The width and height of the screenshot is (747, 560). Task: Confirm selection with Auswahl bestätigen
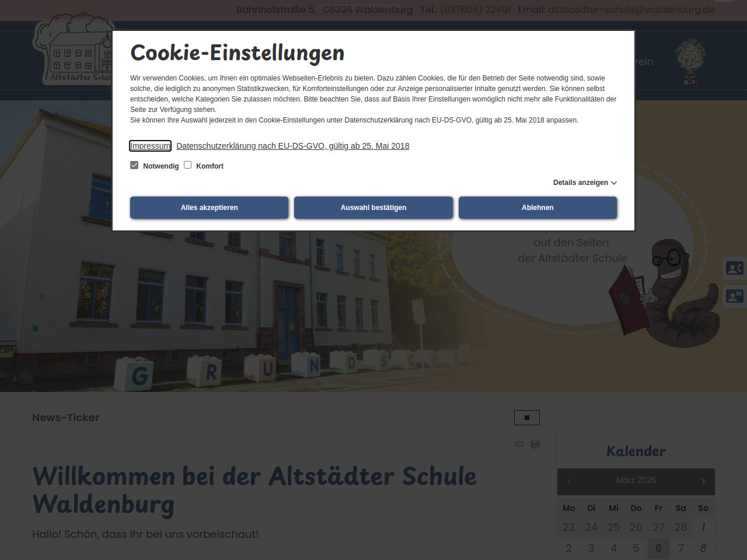[373, 208]
